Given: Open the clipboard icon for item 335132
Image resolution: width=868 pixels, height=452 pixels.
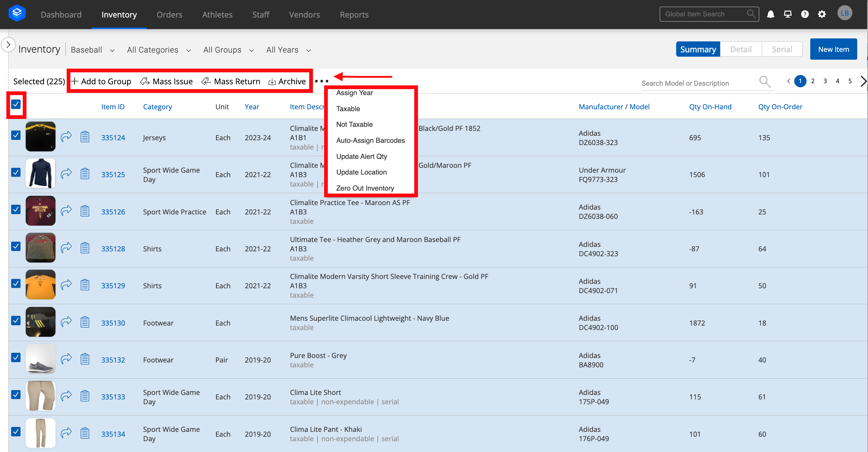Looking at the screenshot, I should click(x=85, y=359).
